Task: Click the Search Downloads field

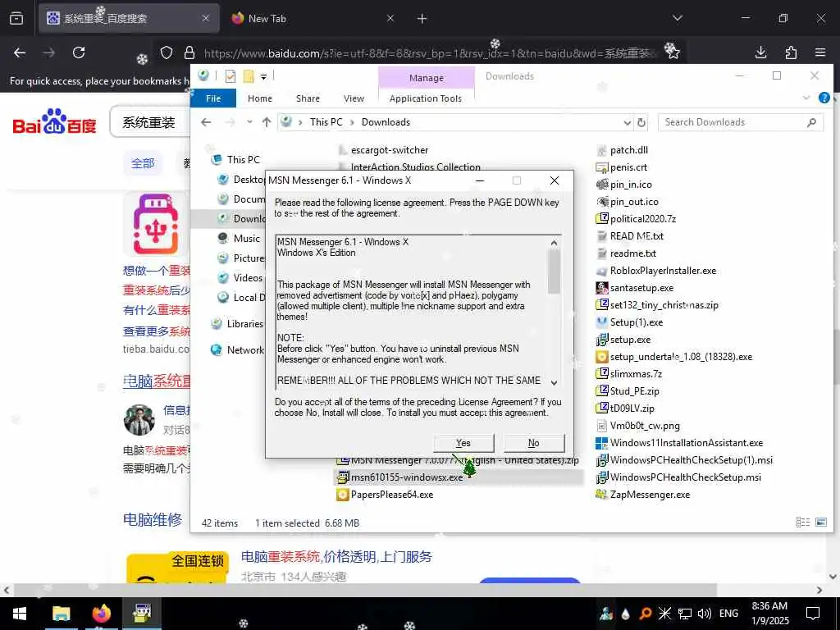Action: (x=740, y=122)
